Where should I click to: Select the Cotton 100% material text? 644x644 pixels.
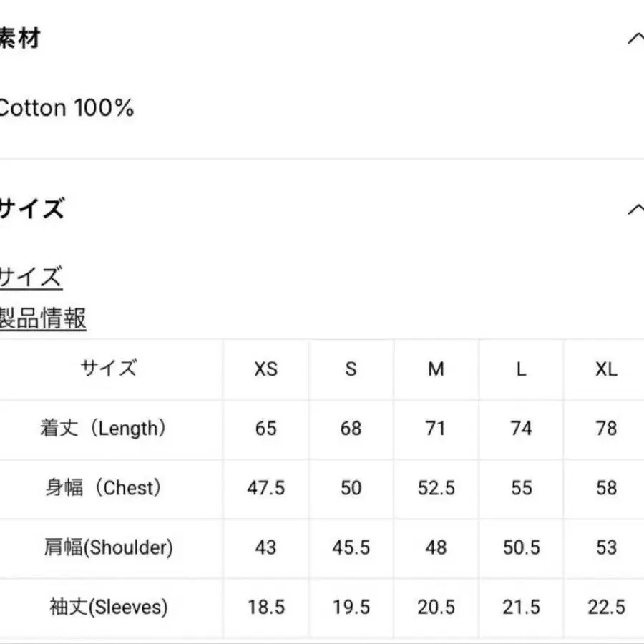(x=66, y=109)
